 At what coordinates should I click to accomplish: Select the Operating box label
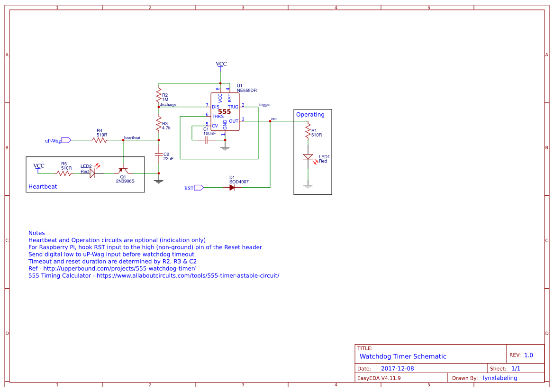tap(310, 114)
